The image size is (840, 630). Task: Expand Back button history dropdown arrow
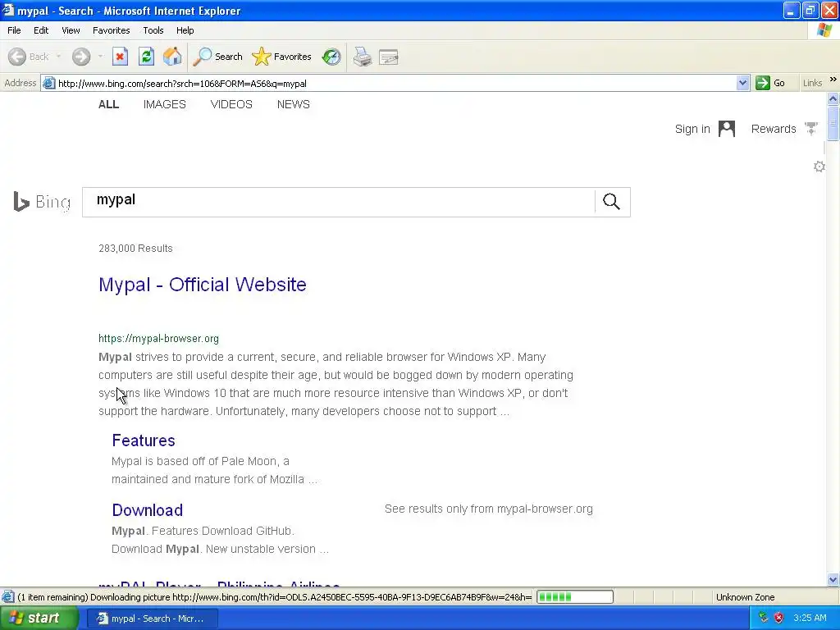[x=58, y=57]
